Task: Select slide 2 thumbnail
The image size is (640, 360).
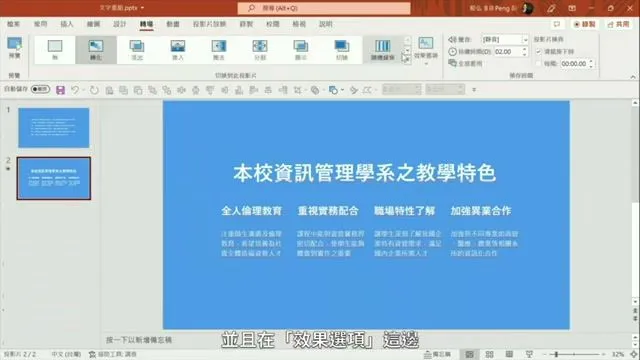Action: (x=53, y=178)
